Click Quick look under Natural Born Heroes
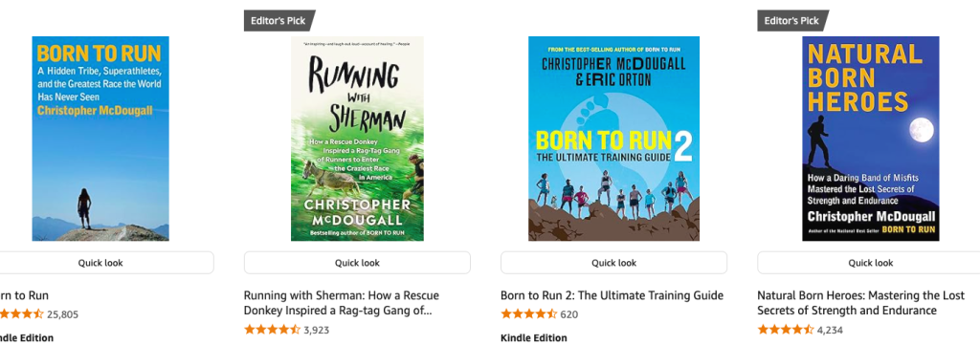 click(869, 263)
